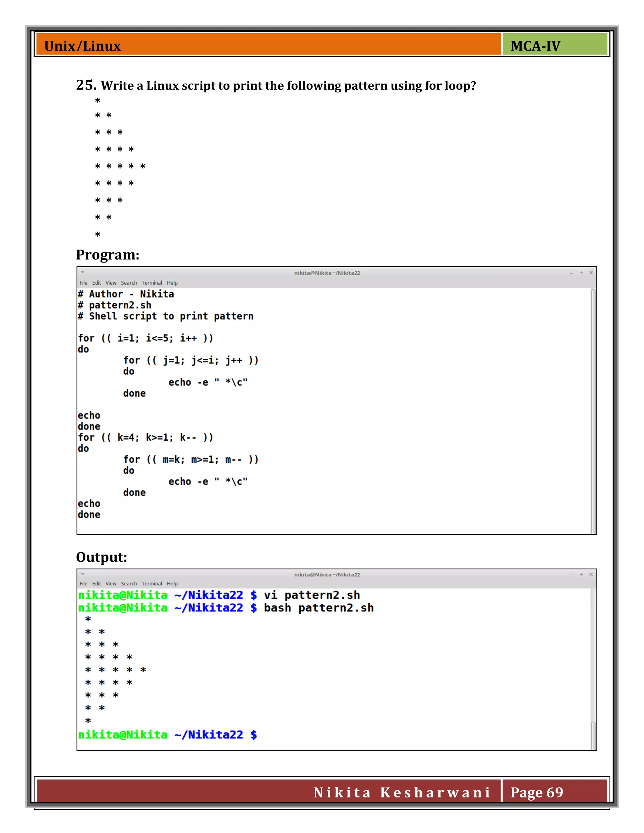The height and width of the screenshot is (833, 644).
Task: Minimize the Output terminal window
Action: [x=571, y=575]
